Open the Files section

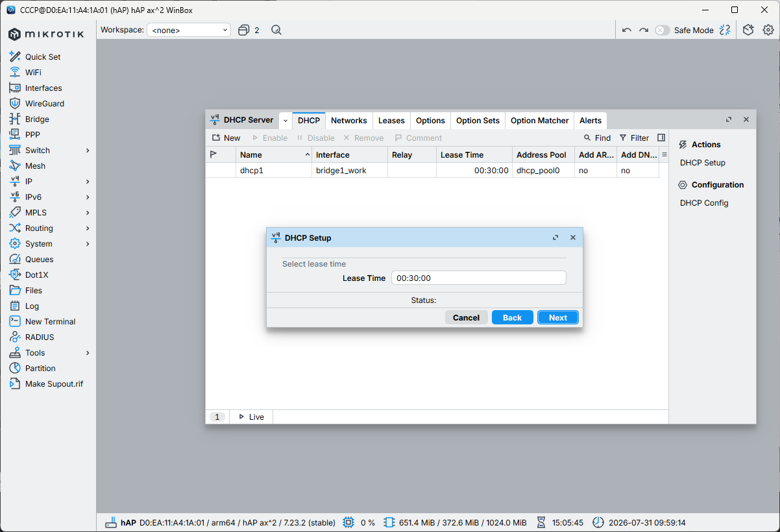(x=34, y=291)
